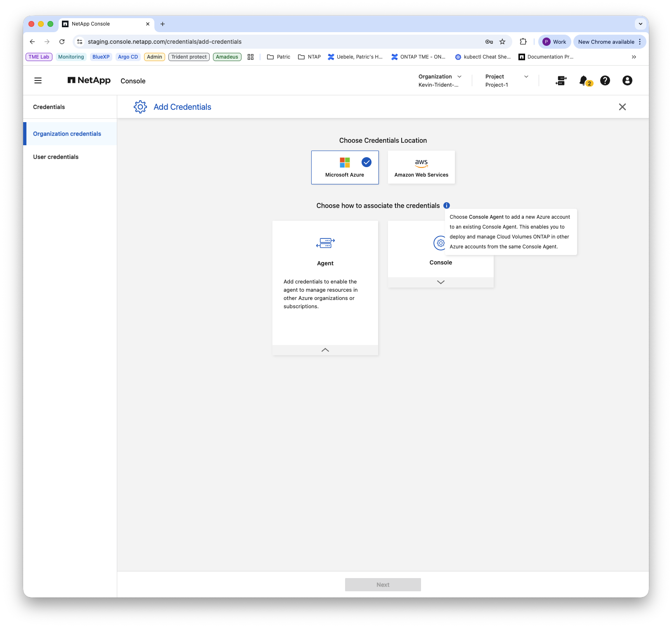Viewport: 672px width, 628px height.
Task: Open the Amadeus bookmark
Action: pyautogui.click(x=227, y=57)
